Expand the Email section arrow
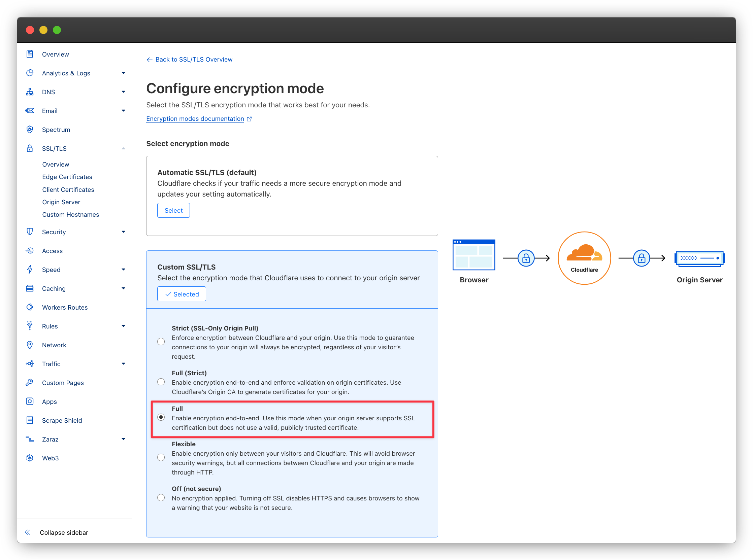 [124, 110]
